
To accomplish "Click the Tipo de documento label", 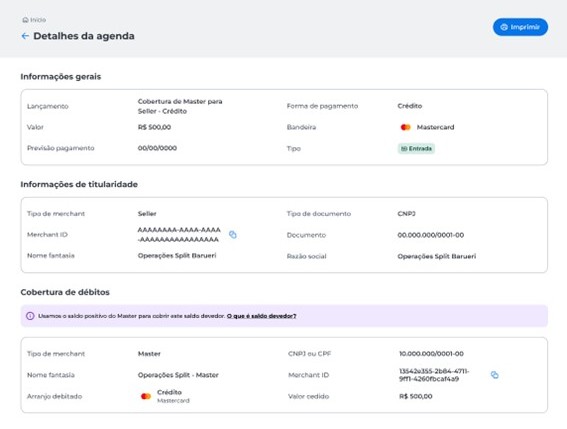I will coord(319,214).
